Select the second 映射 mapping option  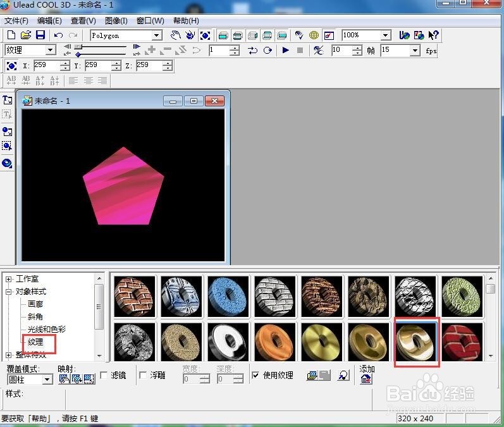[x=77, y=379]
